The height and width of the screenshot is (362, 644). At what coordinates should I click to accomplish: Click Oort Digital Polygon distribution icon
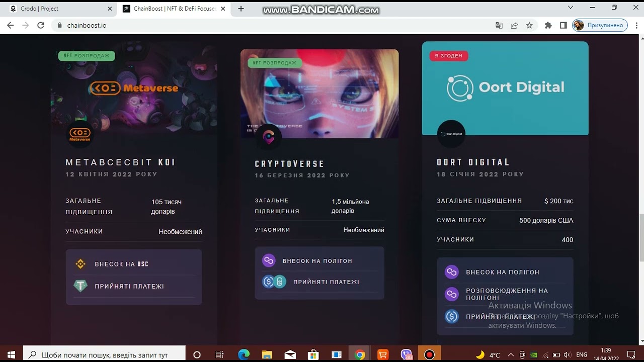[x=452, y=294]
